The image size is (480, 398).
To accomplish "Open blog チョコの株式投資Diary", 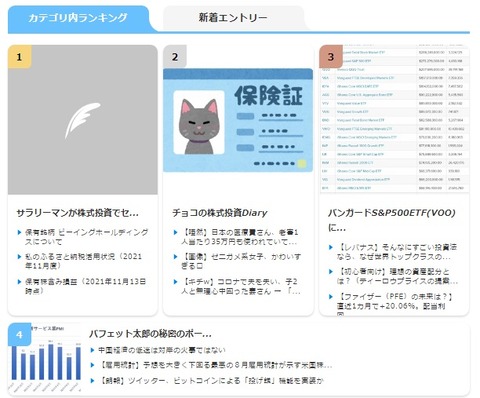I will [x=220, y=213].
